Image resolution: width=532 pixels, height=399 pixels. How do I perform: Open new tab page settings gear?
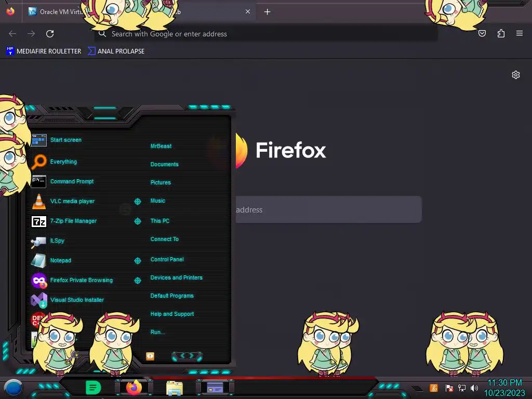[x=516, y=75]
